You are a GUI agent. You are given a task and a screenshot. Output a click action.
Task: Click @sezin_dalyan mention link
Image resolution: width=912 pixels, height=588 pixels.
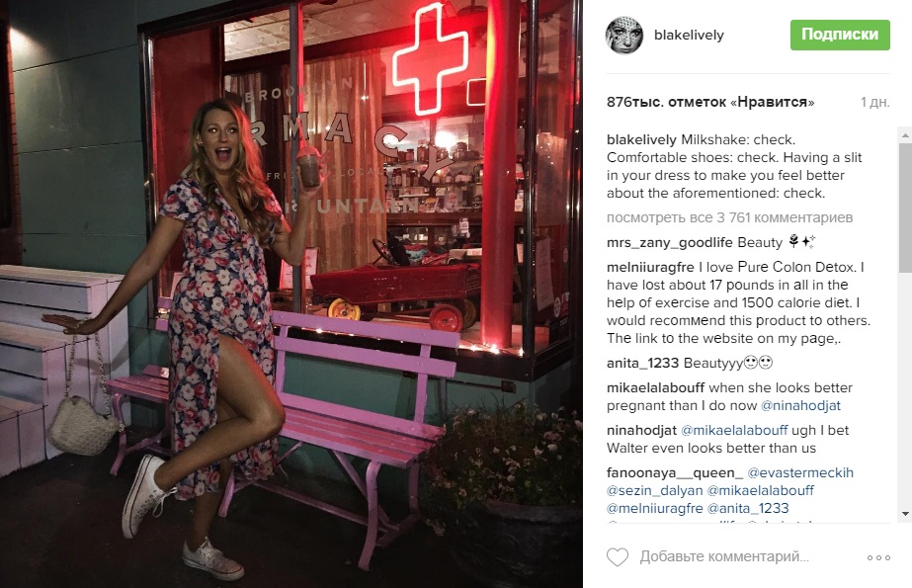tap(654, 491)
